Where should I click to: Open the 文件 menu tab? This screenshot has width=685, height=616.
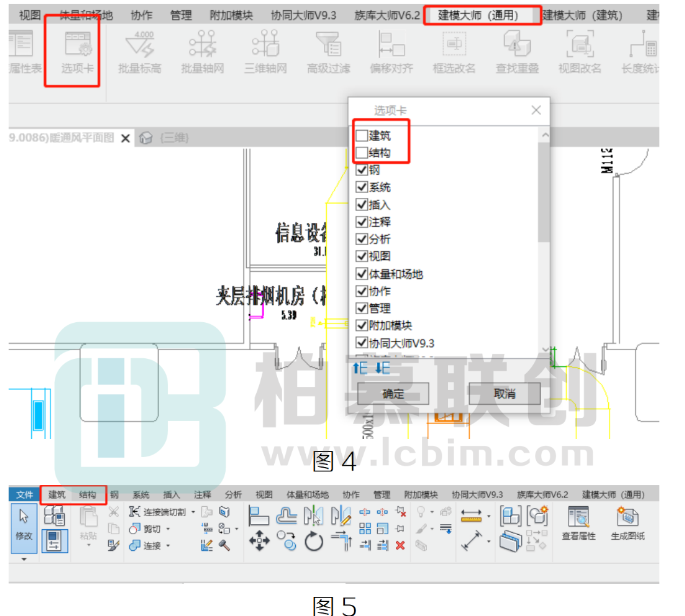pos(24,495)
